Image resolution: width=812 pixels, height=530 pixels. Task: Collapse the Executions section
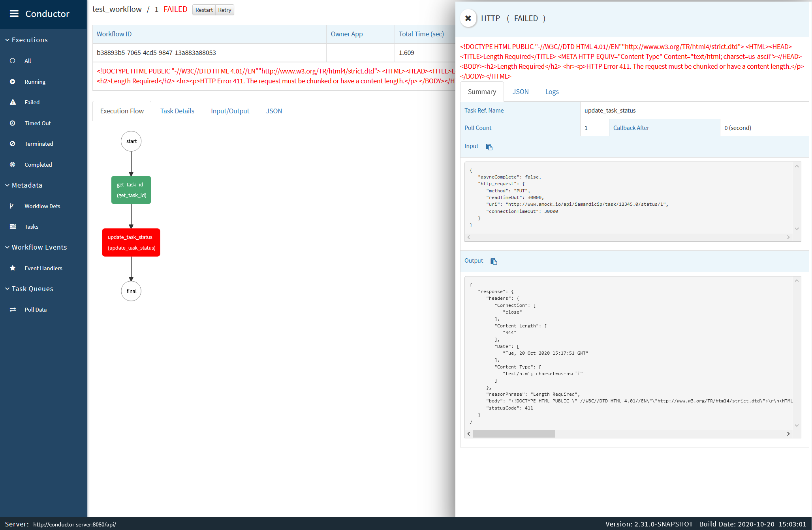(x=7, y=39)
